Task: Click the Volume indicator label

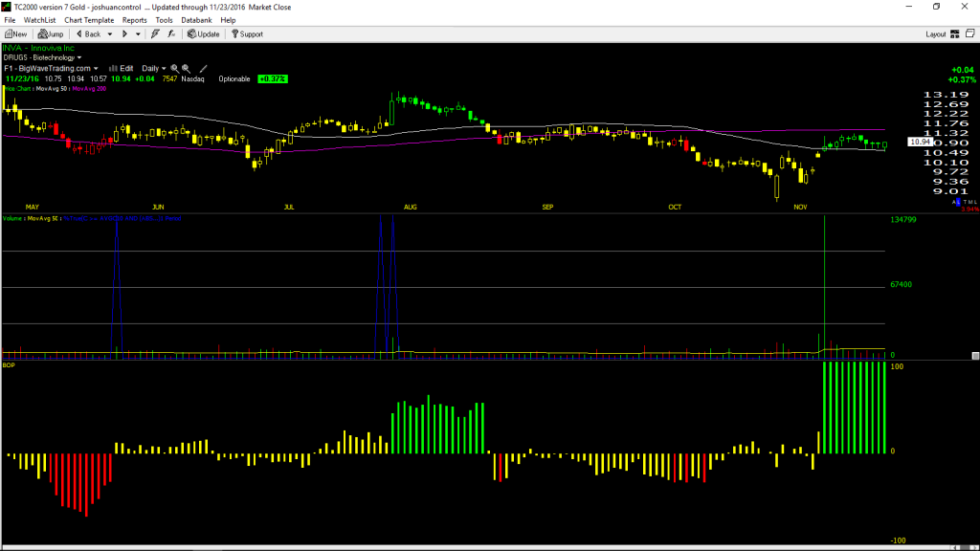Action: 11,219
